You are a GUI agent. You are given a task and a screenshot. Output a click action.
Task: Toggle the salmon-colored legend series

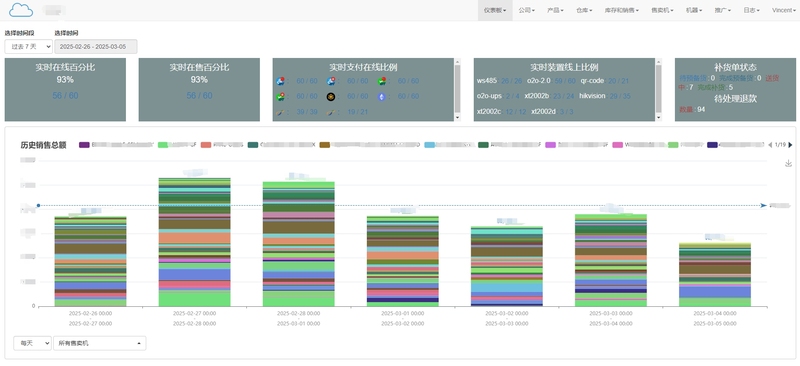pyautogui.click(x=206, y=145)
